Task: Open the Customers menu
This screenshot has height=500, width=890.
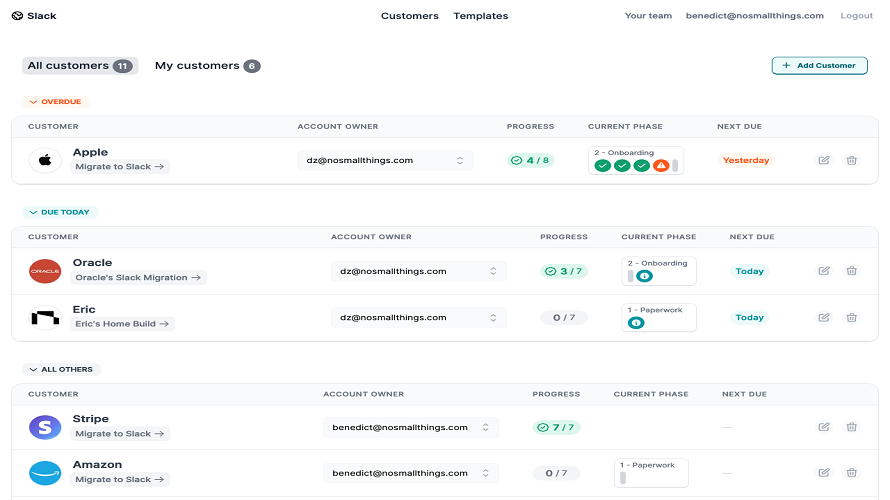Action: (x=409, y=16)
